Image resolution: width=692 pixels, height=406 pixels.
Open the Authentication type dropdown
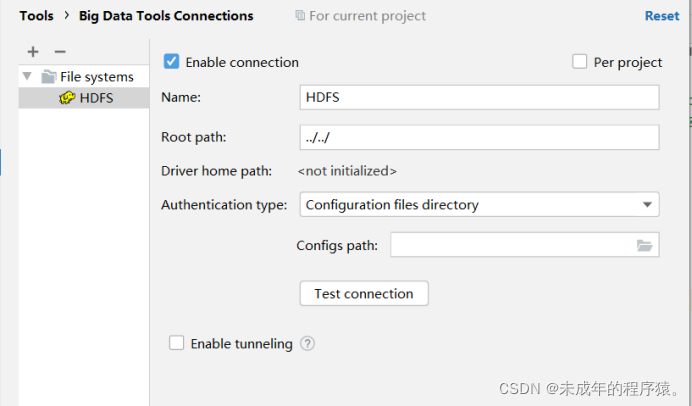click(x=479, y=205)
